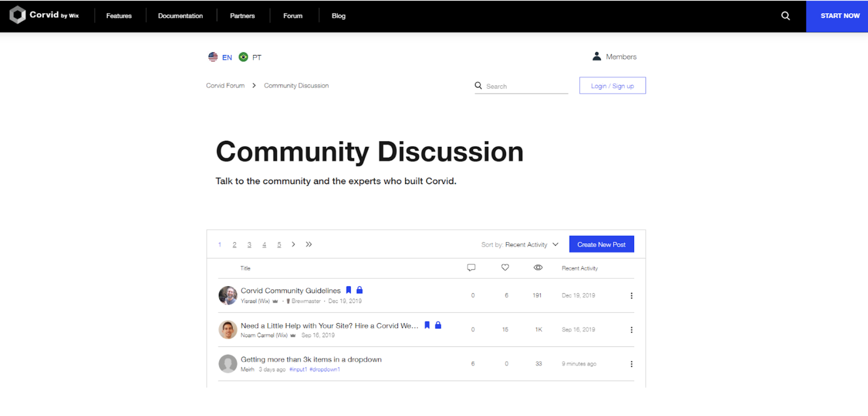Image resolution: width=868 pixels, height=416 pixels.
Task: Open more options for Need a Little Help post
Action: coord(631,330)
